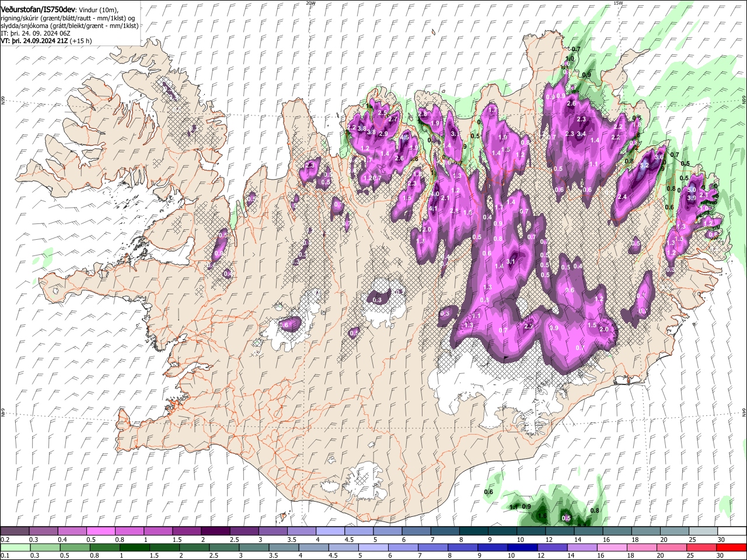Click the (+15 h) forecast offset text
747x560 pixels.
(x=81, y=41)
